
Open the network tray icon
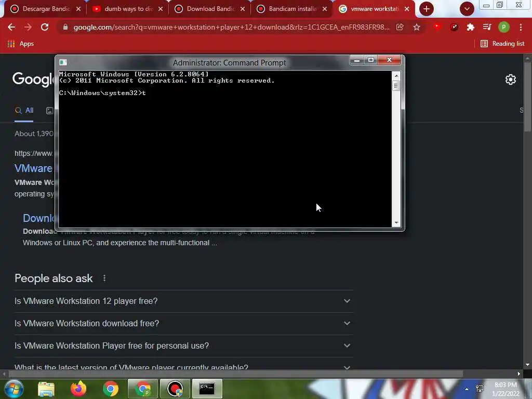click(x=480, y=389)
